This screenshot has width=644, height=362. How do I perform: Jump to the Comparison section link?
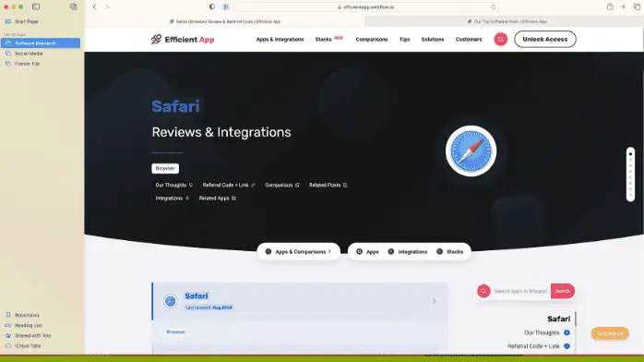[281, 186]
